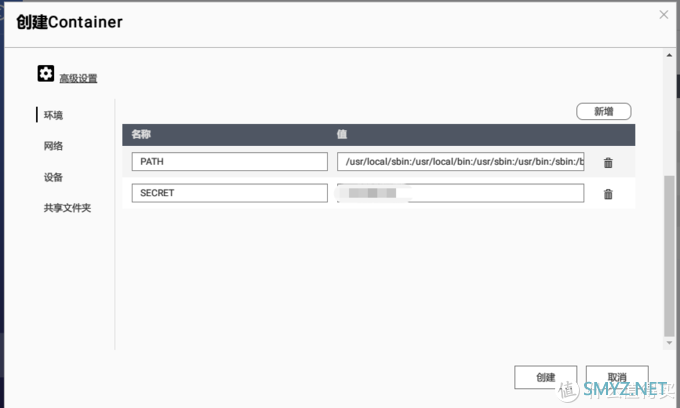Image resolution: width=680 pixels, height=408 pixels.
Task: Click the 创建 button
Action: [546, 377]
